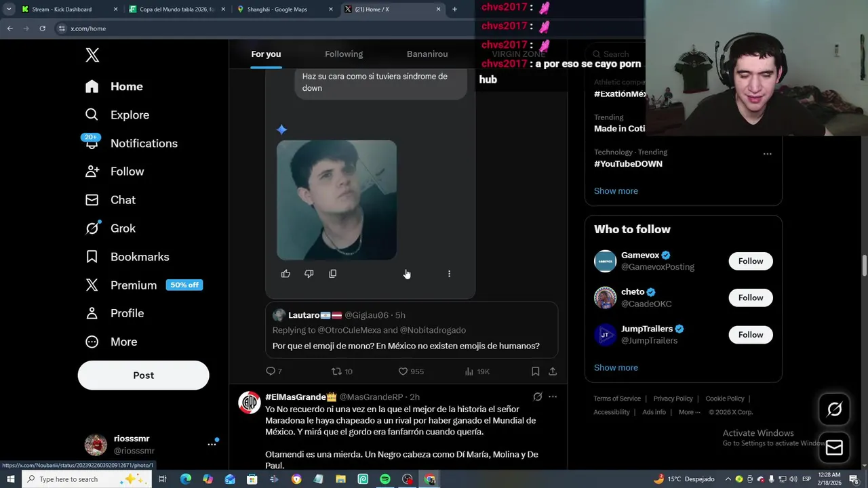Screen dimensions: 868x488
Task: Open Chat in the sidebar
Action: pyautogui.click(x=111, y=200)
